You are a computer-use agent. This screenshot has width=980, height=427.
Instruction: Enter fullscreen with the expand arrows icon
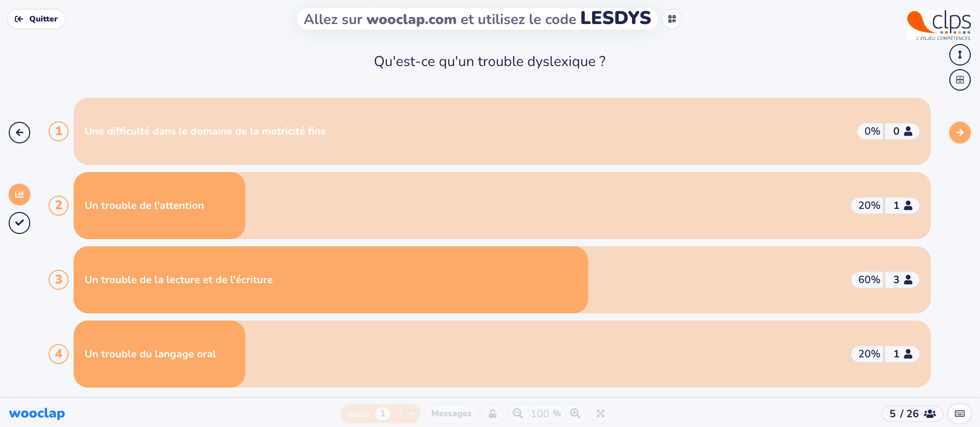[x=600, y=413]
